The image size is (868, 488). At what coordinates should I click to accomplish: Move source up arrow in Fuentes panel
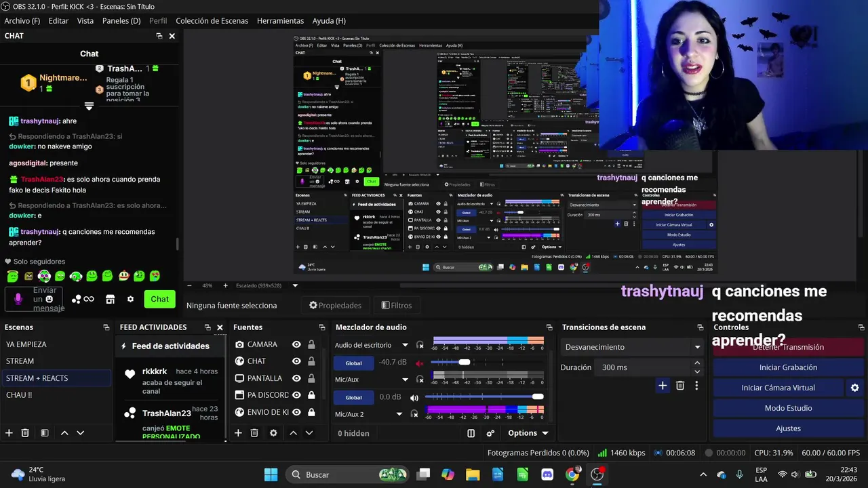click(293, 433)
